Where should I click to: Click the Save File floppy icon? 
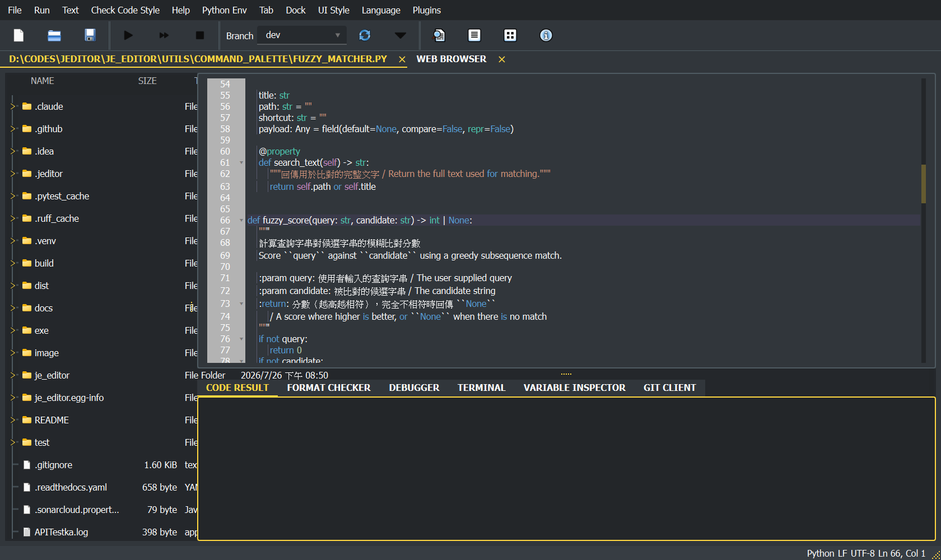pos(90,35)
